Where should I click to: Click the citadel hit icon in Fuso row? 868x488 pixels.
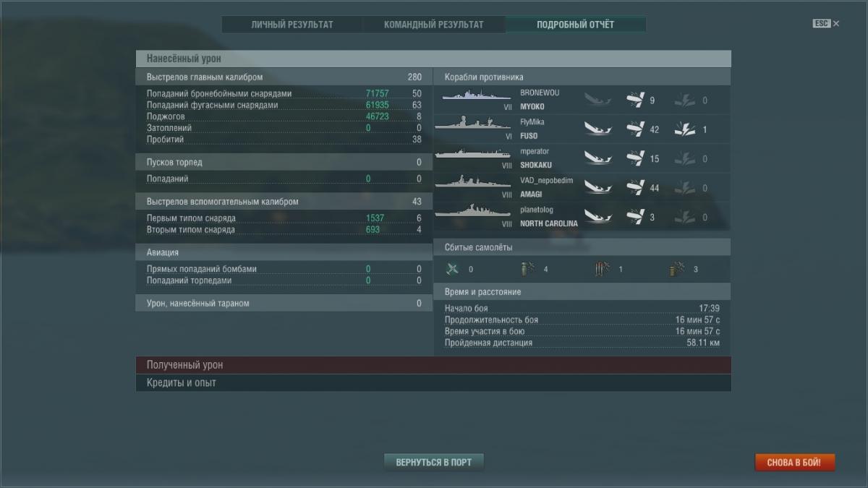click(x=684, y=130)
